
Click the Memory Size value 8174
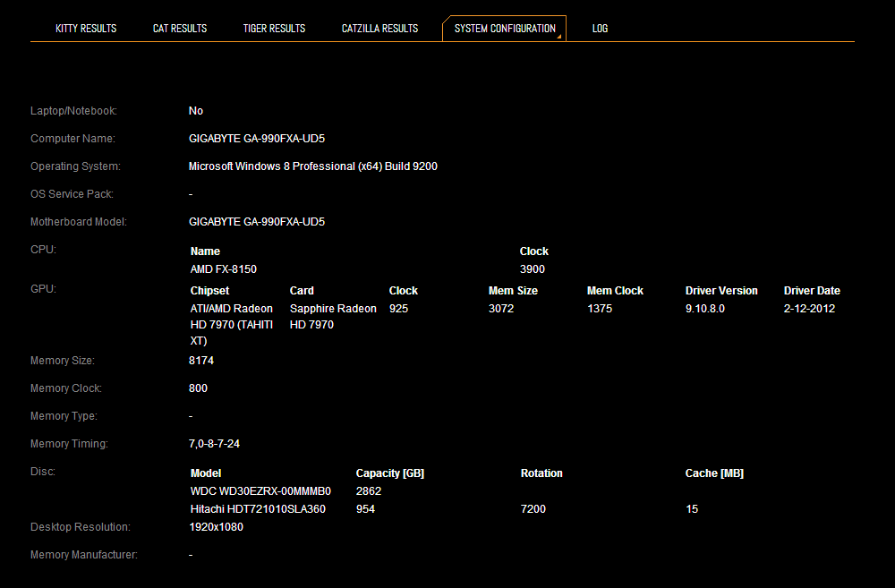pos(201,361)
